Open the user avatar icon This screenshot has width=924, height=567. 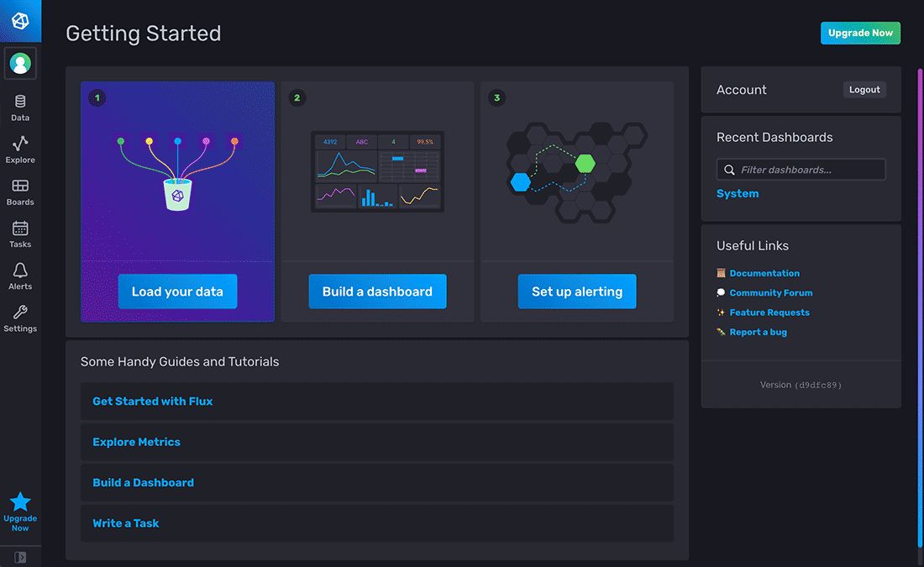click(x=19, y=62)
